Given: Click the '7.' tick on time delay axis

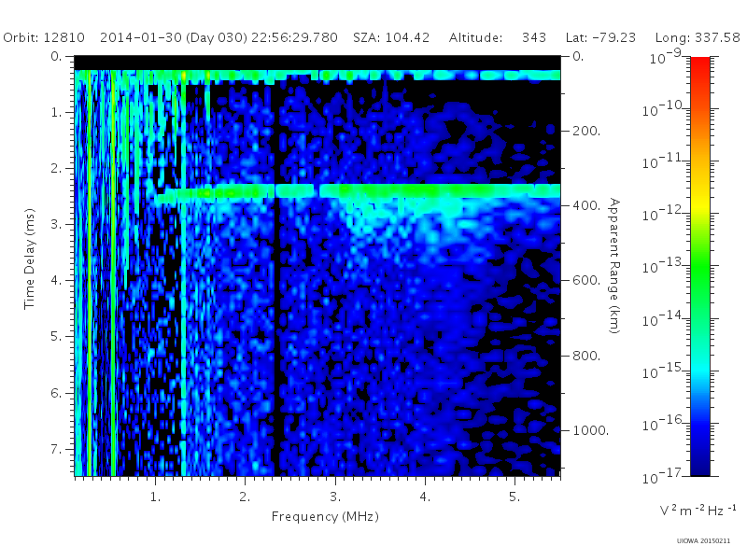Looking at the screenshot, I should click(x=56, y=449).
